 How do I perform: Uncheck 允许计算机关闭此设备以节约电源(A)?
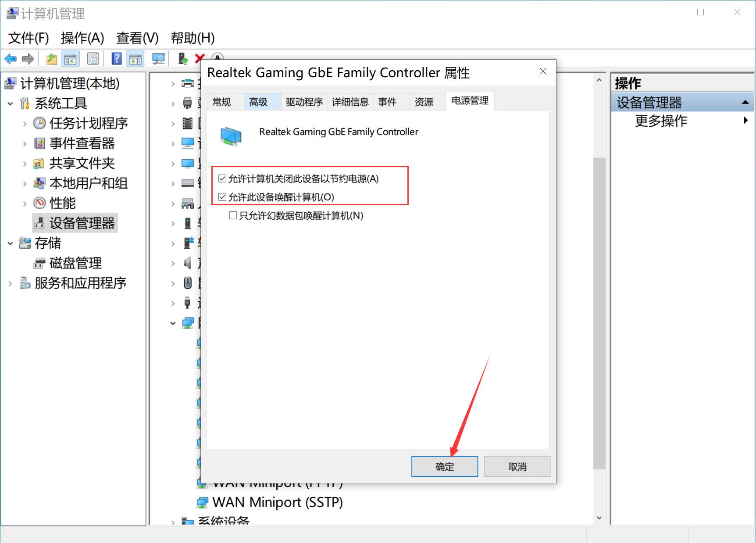point(222,179)
